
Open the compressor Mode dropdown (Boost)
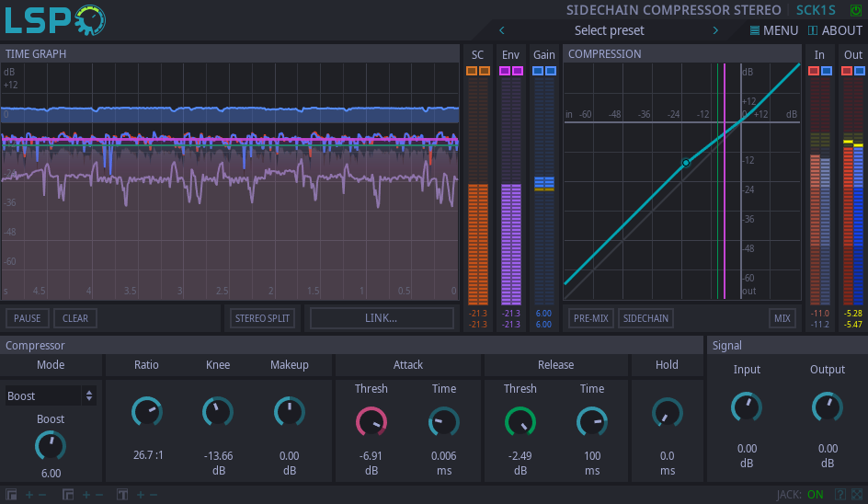click(51, 395)
